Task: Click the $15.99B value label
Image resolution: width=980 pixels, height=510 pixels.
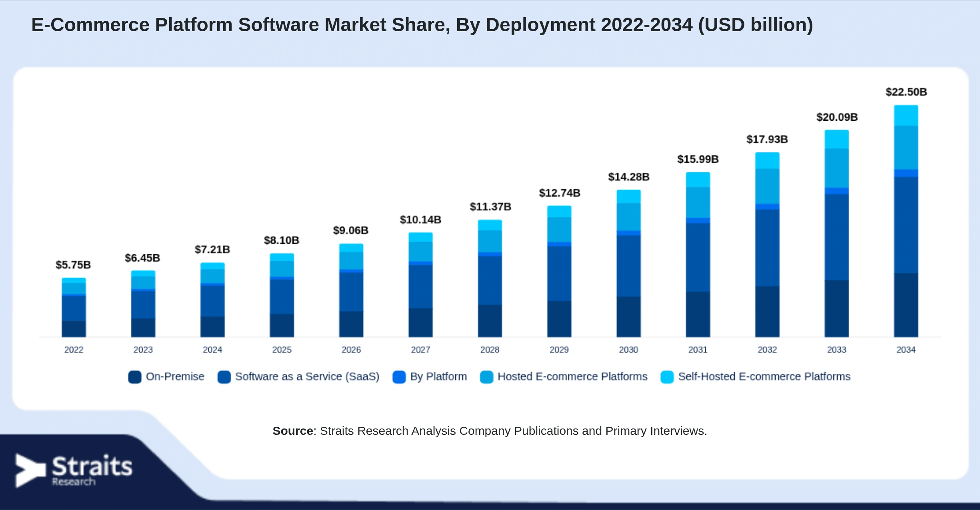Action: click(698, 159)
